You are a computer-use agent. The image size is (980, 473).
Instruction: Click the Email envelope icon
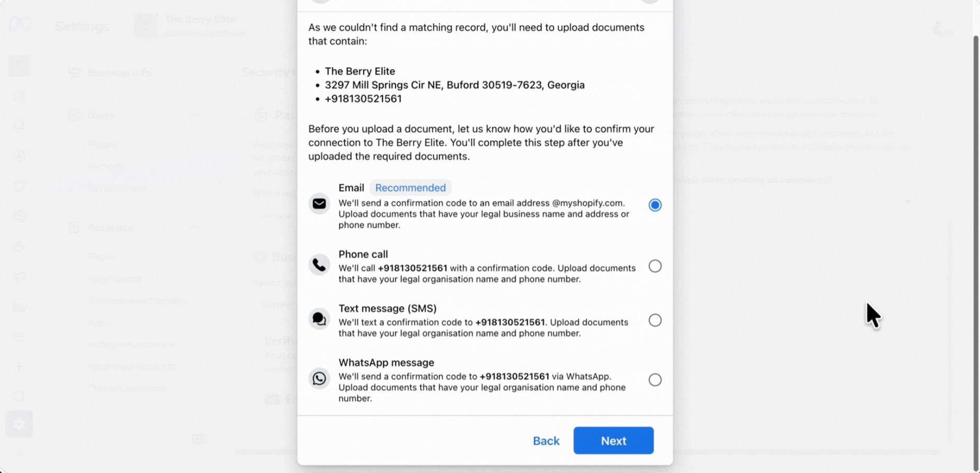click(x=319, y=203)
